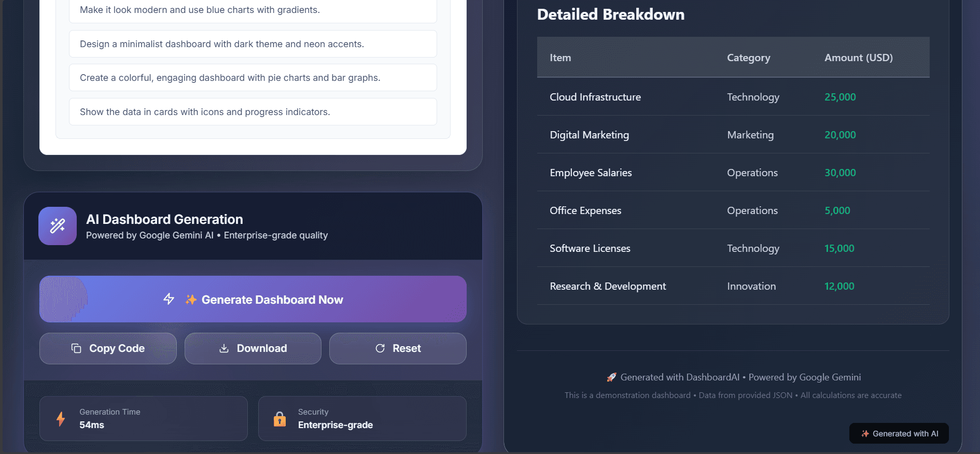
Task: Select the blue charts with gradients prompt
Action: point(253,10)
